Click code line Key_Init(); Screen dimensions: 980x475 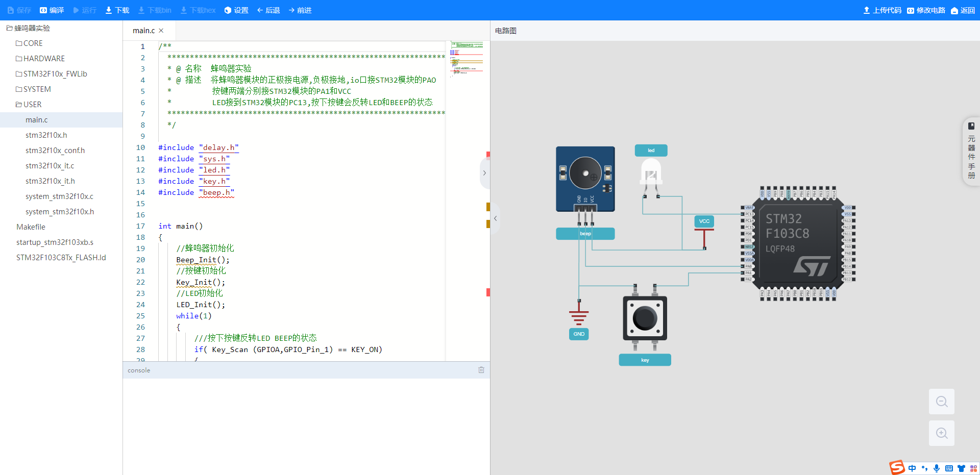[x=201, y=282]
